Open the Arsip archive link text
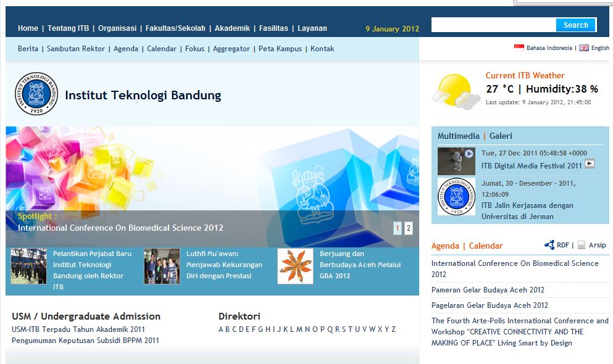 click(598, 245)
